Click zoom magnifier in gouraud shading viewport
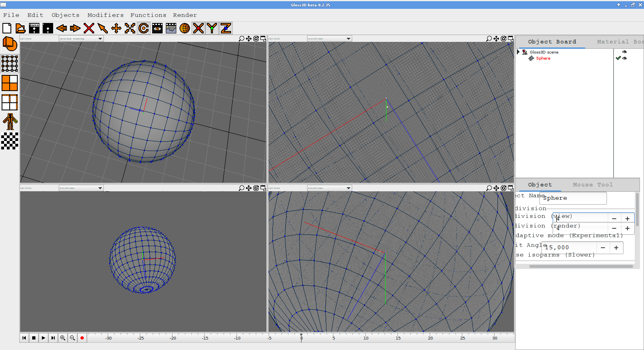 242,39
